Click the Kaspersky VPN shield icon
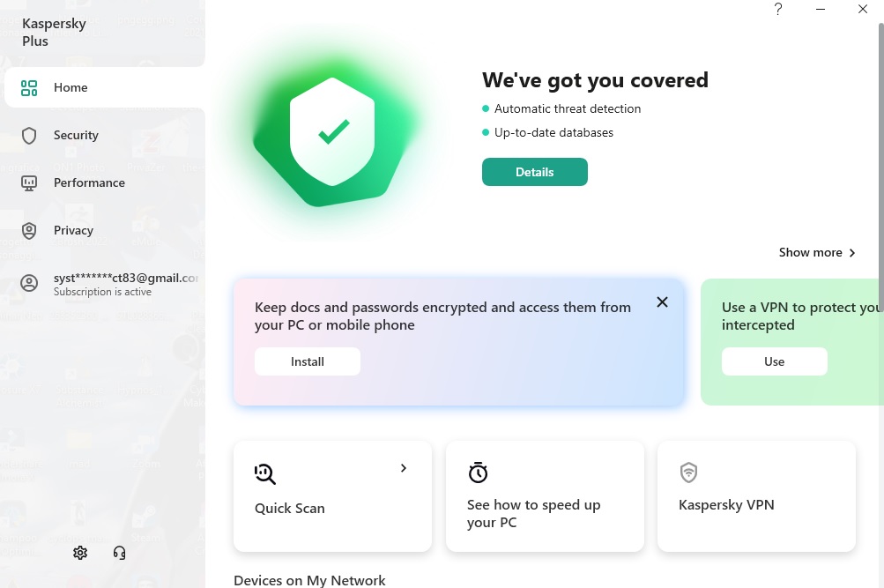The height and width of the screenshot is (588, 884). pyautogui.click(x=689, y=473)
